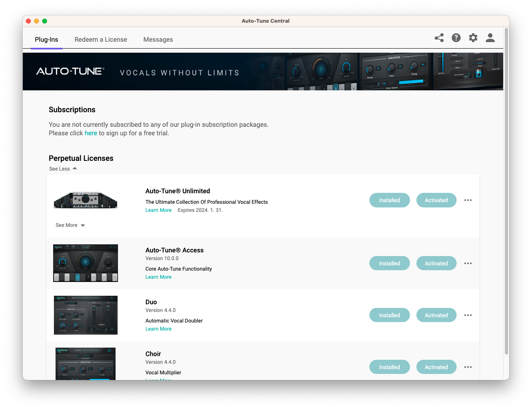Click the 'Subscriptions' heading
This screenshot has height=410, width=532.
coord(72,110)
